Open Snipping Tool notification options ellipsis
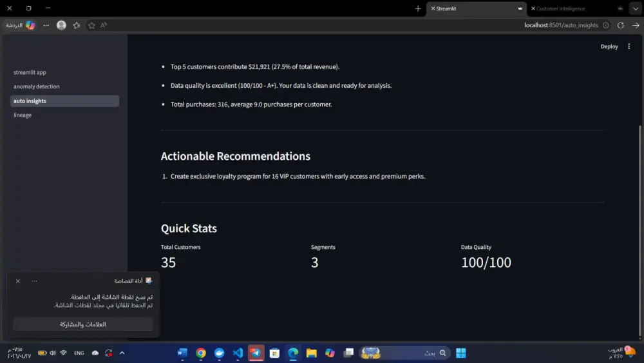644x363 pixels. click(35, 281)
